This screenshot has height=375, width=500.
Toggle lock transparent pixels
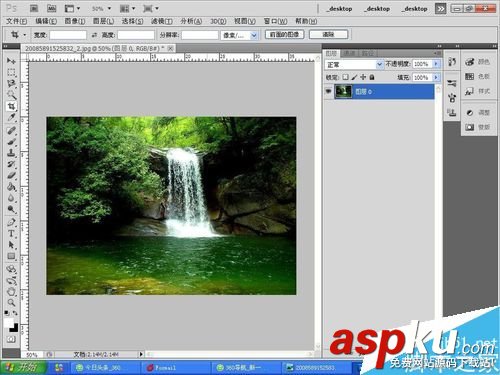(345, 77)
